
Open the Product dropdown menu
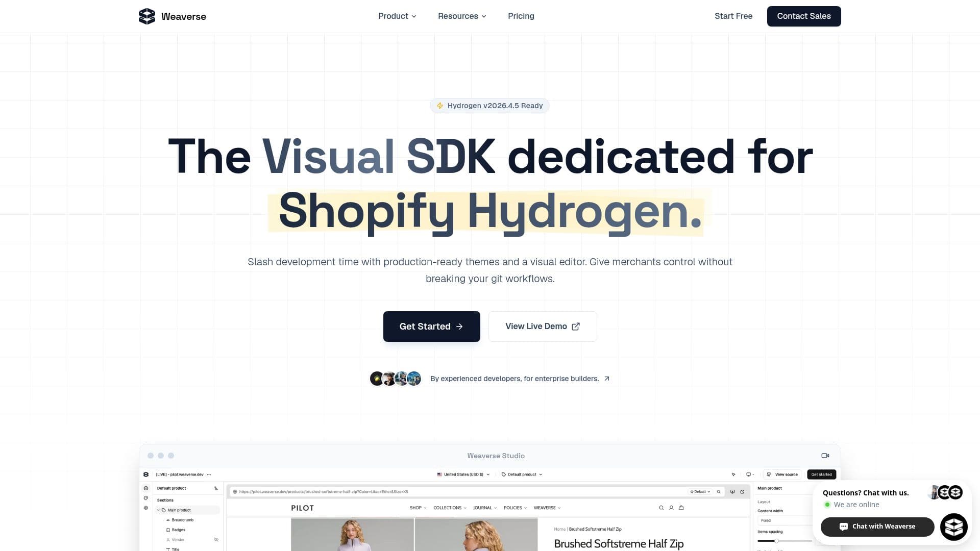[397, 16]
